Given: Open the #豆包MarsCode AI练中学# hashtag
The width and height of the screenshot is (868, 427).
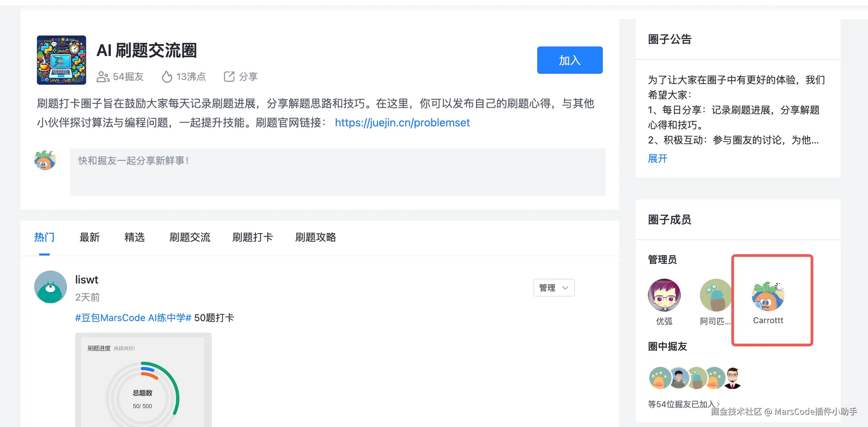Looking at the screenshot, I should [133, 318].
